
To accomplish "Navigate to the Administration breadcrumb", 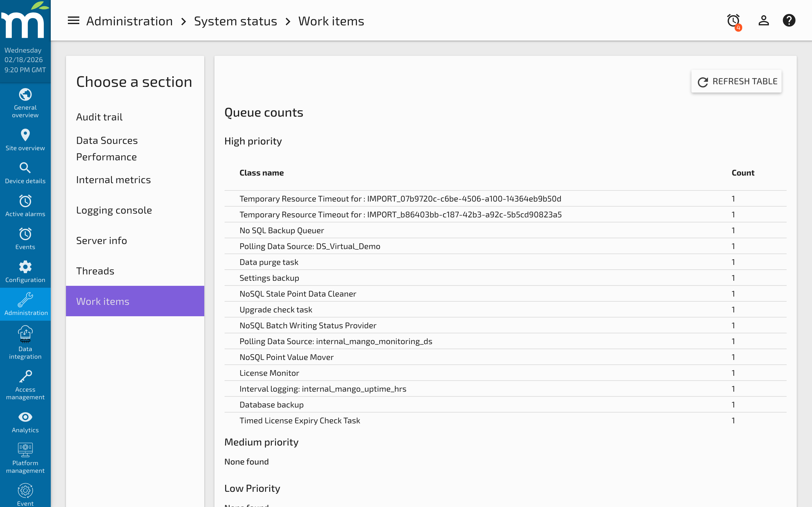I will tap(129, 21).
